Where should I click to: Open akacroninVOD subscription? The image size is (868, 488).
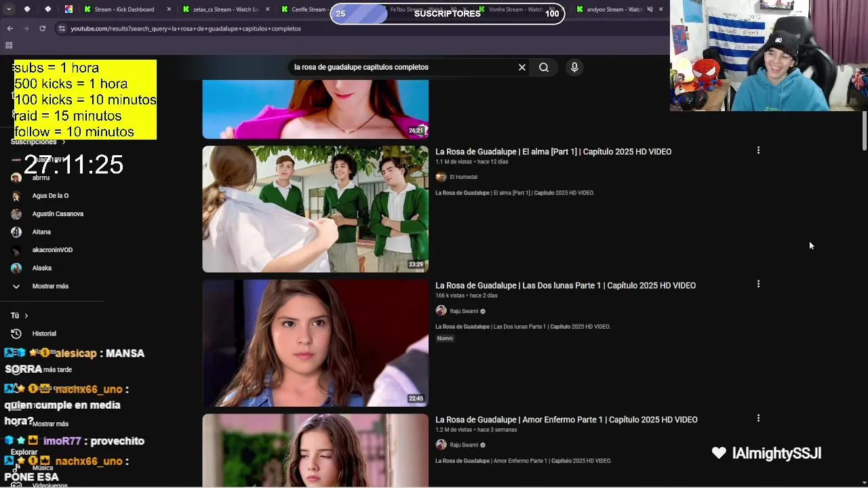coord(52,249)
